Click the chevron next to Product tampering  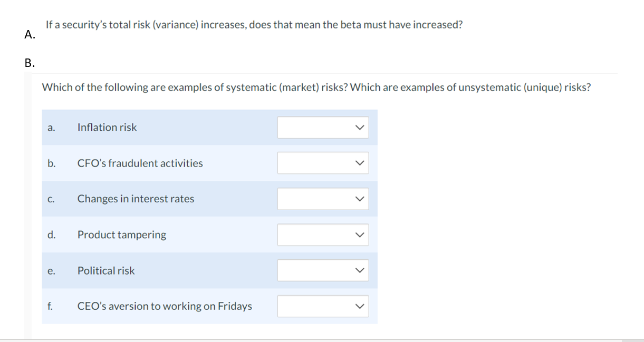(x=359, y=234)
